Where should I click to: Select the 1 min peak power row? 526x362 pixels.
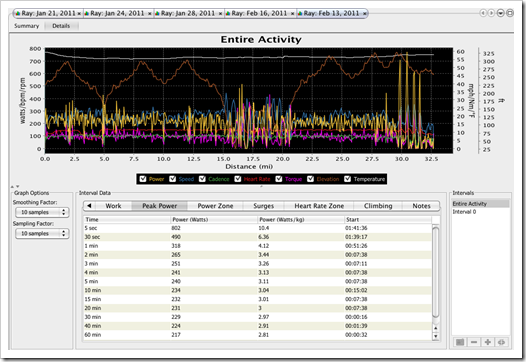tap(258, 246)
